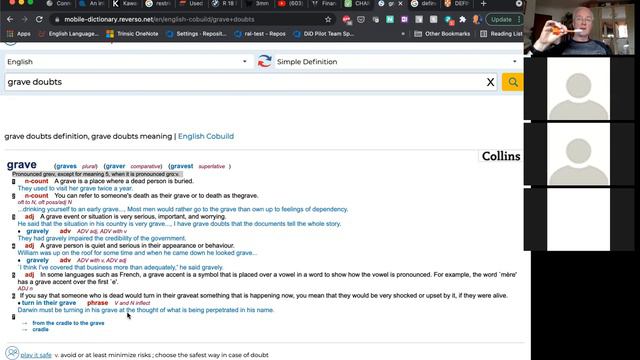Open the 'cradle' cross-reference link
Screen dimensions: 640x360
(x=40, y=329)
